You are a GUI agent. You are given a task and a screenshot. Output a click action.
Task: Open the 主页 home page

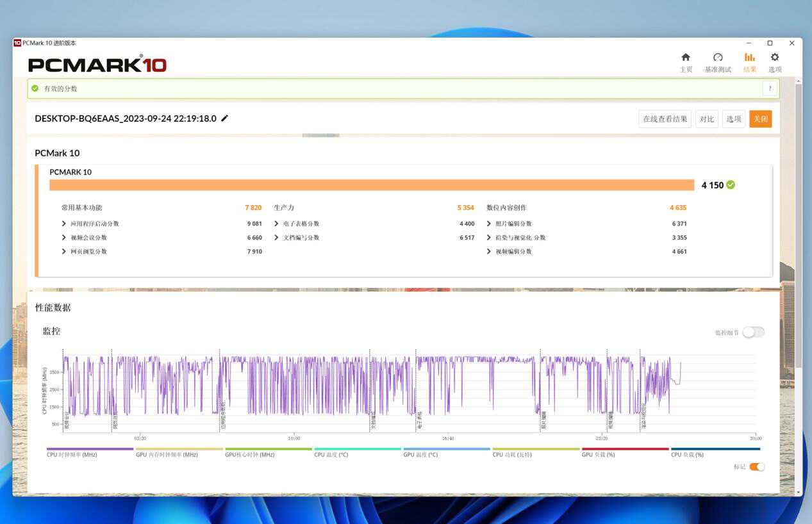coord(686,62)
